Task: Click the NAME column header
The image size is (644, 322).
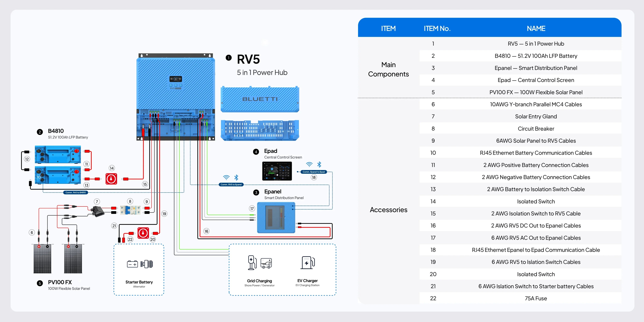Action: (536, 28)
